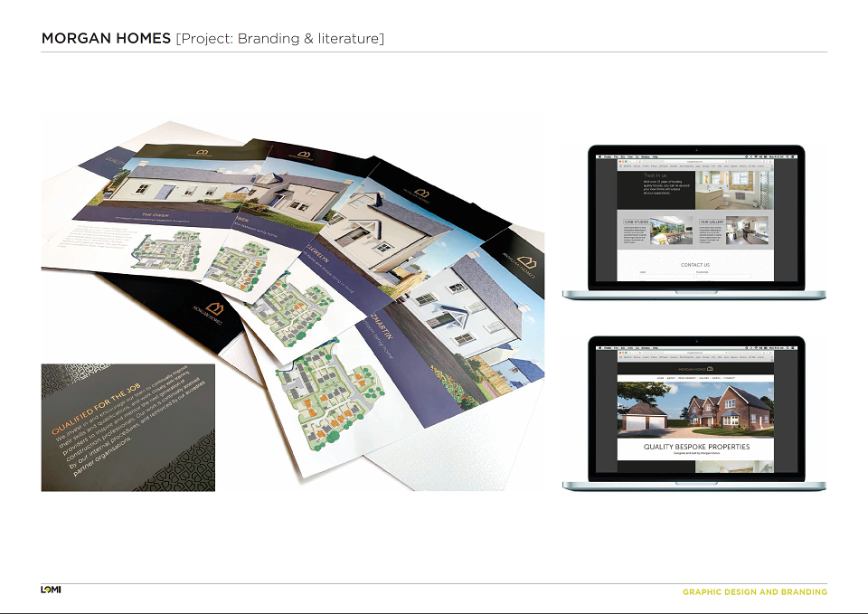Click the brick house hero image on the lower laptop
The image size is (868, 614).
coord(696,409)
